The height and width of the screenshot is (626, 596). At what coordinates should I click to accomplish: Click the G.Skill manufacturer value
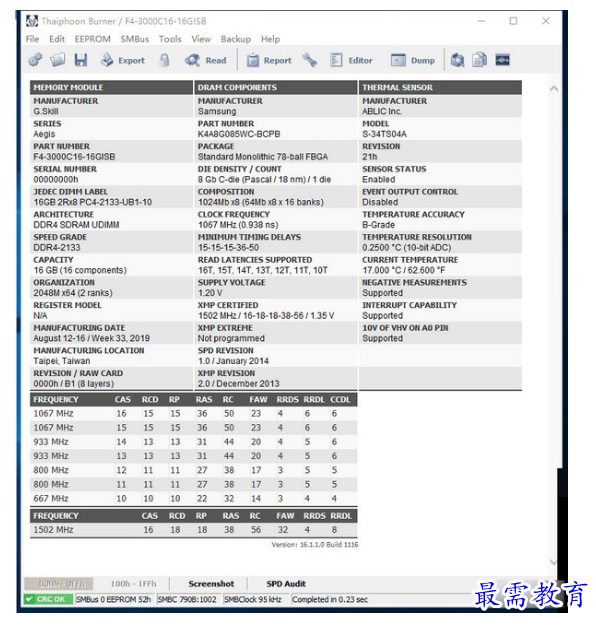point(46,111)
